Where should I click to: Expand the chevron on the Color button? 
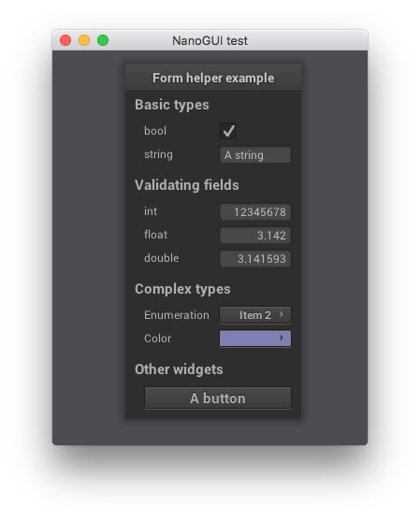click(281, 338)
